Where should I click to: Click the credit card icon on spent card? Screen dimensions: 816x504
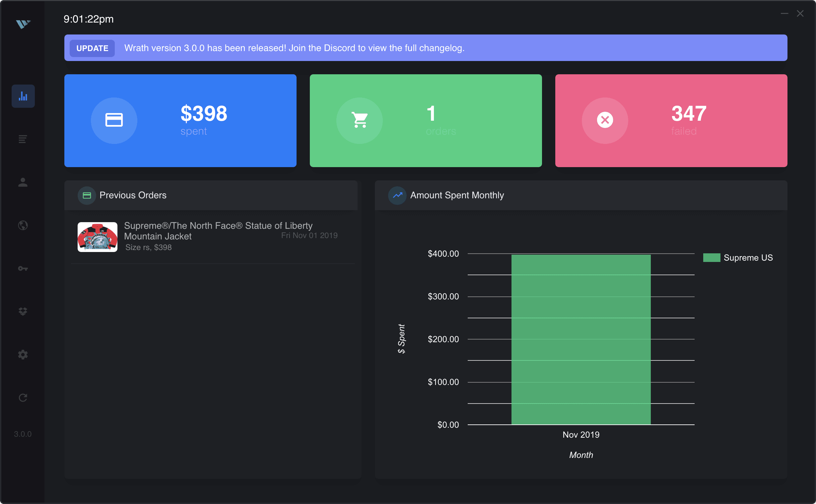(114, 121)
